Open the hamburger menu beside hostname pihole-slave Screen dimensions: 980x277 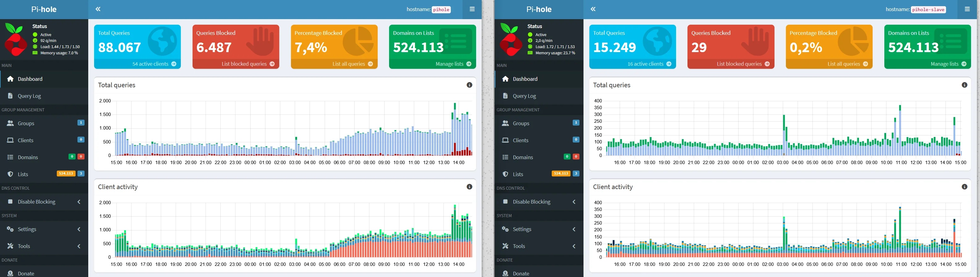pos(967,9)
